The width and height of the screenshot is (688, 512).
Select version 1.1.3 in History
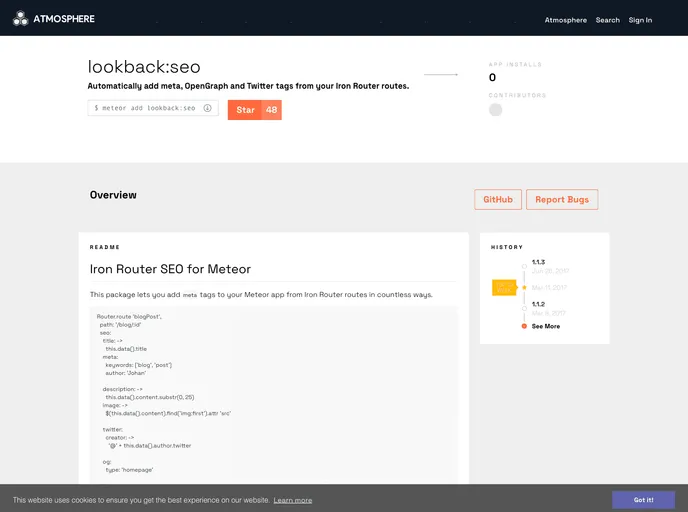point(538,262)
